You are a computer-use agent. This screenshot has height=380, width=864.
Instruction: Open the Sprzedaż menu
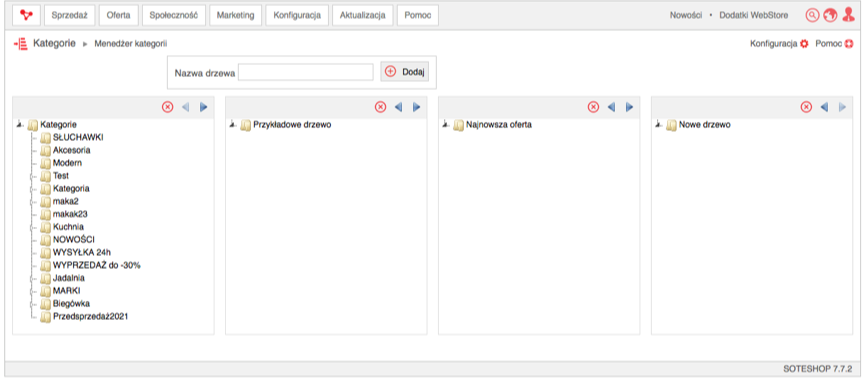pyautogui.click(x=69, y=15)
